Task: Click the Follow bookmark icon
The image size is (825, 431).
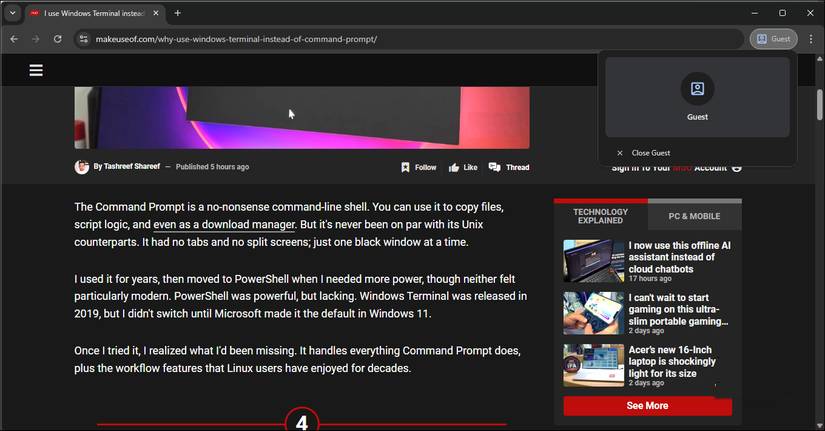Action: pyautogui.click(x=405, y=167)
